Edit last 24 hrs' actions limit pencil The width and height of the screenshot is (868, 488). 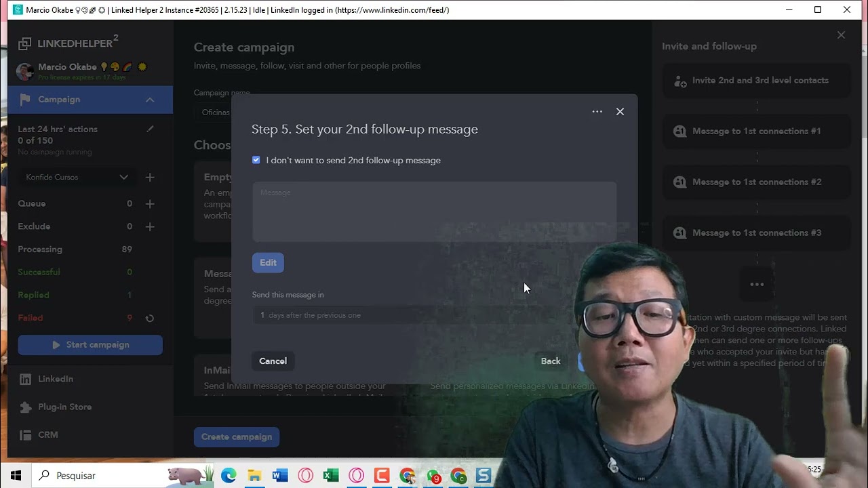[150, 129]
